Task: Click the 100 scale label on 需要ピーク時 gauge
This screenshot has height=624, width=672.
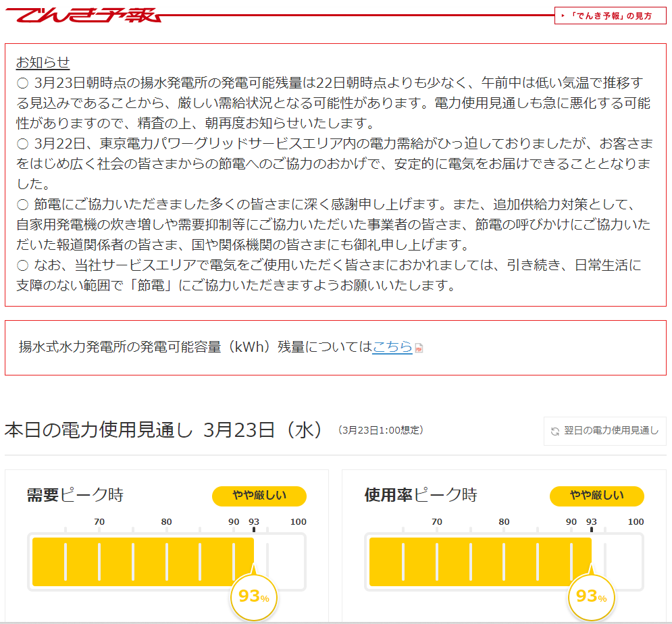Action: 299,522
